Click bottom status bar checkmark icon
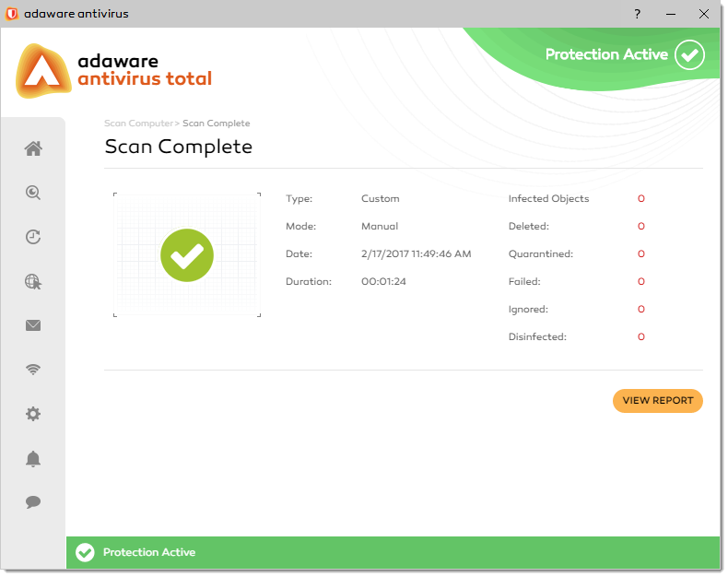The height and width of the screenshot is (577, 728). pos(85,552)
